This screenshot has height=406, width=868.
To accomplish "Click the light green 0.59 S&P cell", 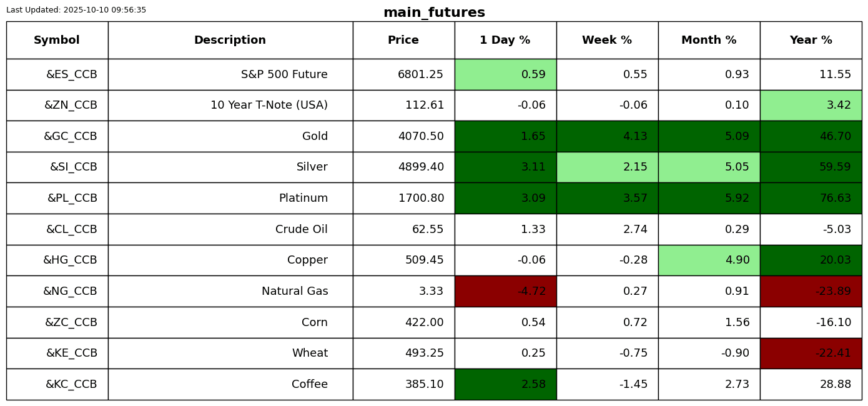I will pyautogui.click(x=505, y=75).
